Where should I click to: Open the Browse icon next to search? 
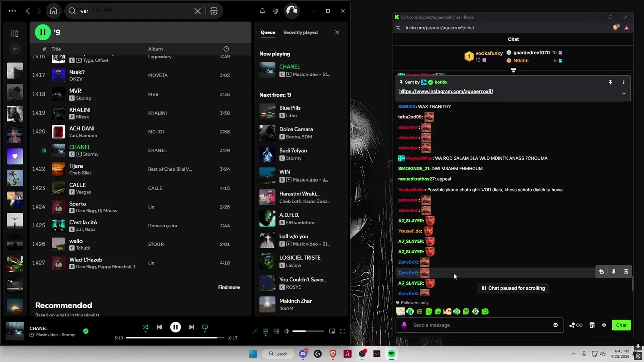[214, 11]
